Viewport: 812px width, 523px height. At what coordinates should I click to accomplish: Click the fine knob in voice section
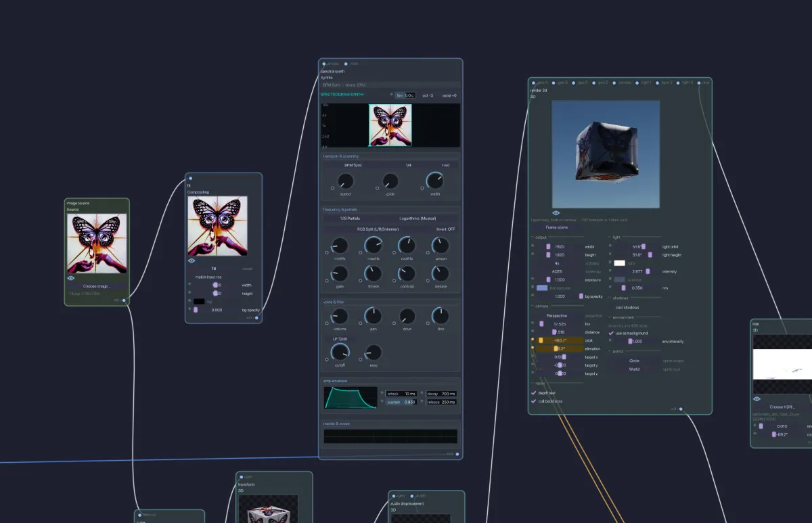[441, 316]
